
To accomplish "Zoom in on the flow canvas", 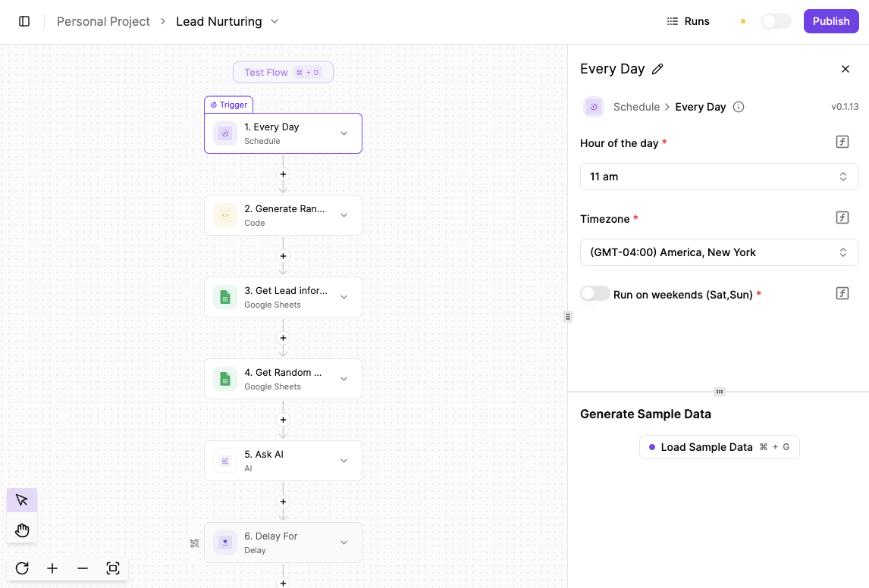I will point(52,568).
